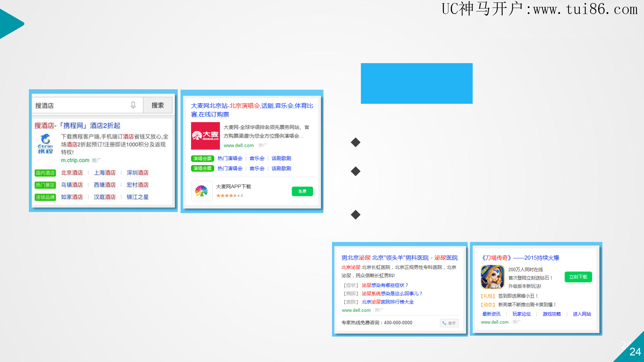Viewport: 644px width, 362px height.
Task: Open the m.ctrip.com URL link
Action: pyautogui.click(x=75, y=160)
